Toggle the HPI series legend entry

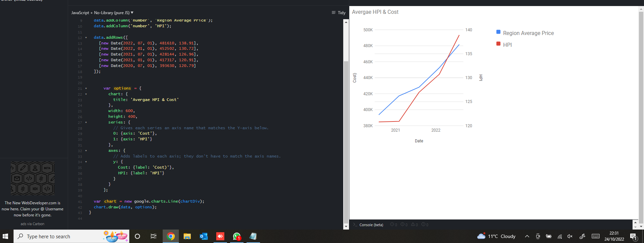[x=507, y=45]
